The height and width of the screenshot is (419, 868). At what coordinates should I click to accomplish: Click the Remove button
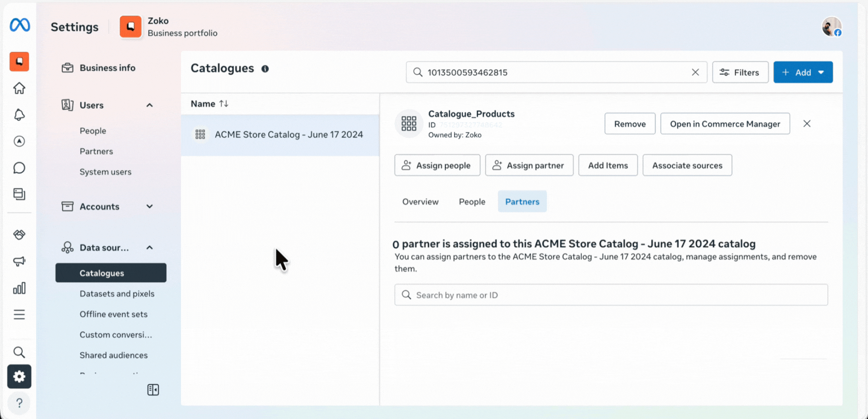630,124
